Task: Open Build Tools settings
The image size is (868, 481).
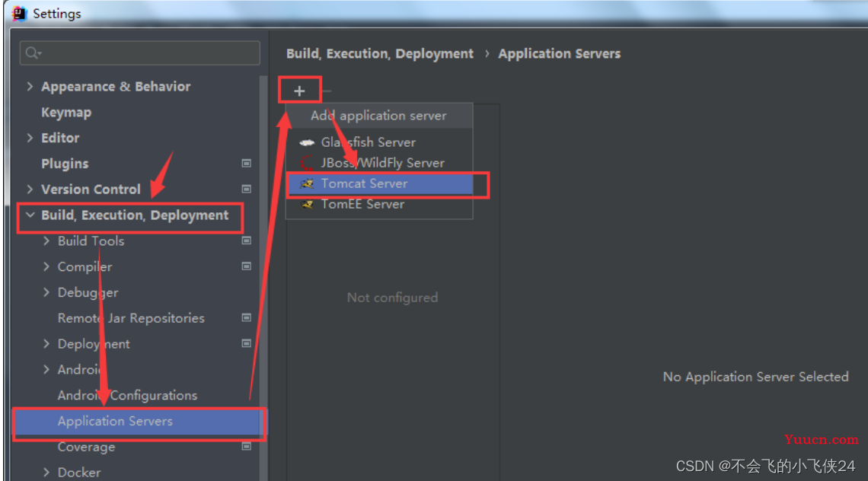Action: (x=91, y=240)
